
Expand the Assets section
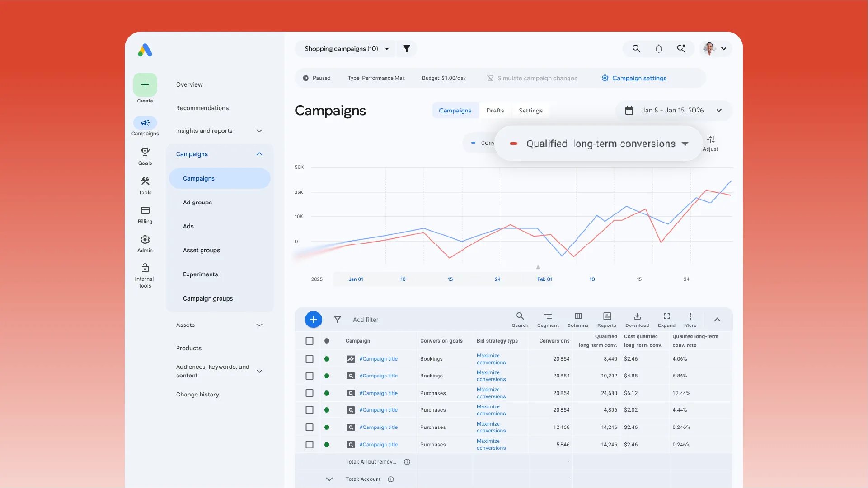(259, 325)
